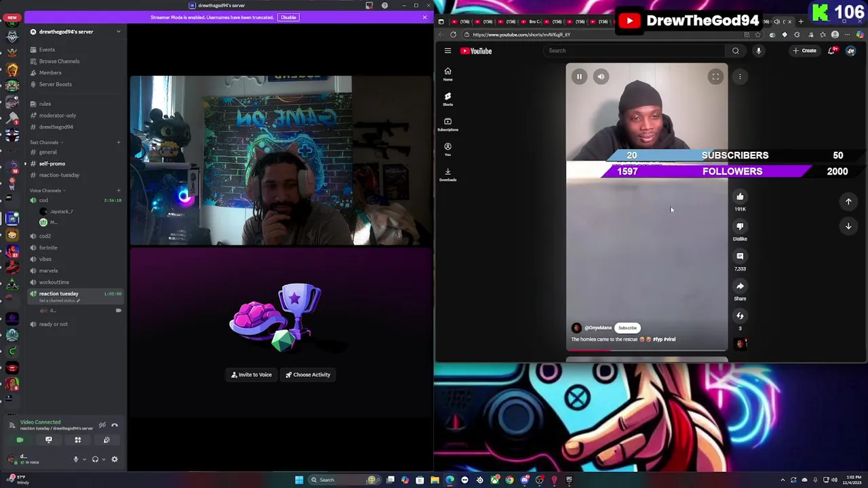The width and height of the screenshot is (868, 488).
Task: Open Discord soundboard icon
Action: (x=106, y=440)
